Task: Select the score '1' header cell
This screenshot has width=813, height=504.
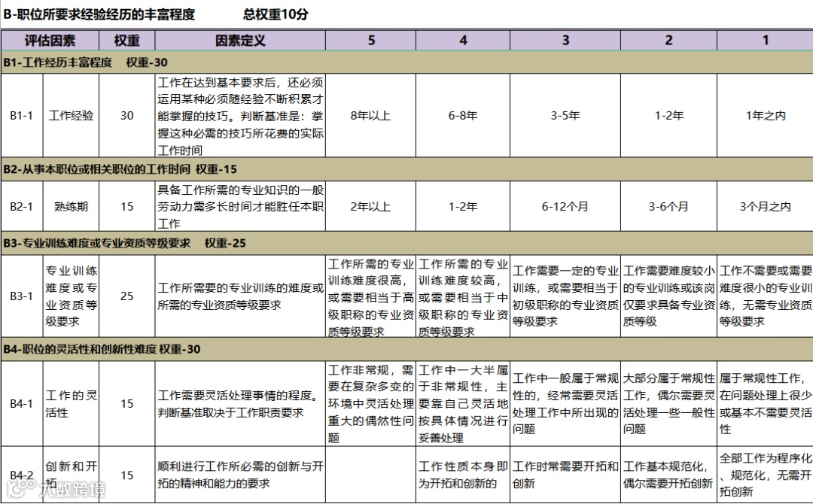Action: click(x=766, y=41)
